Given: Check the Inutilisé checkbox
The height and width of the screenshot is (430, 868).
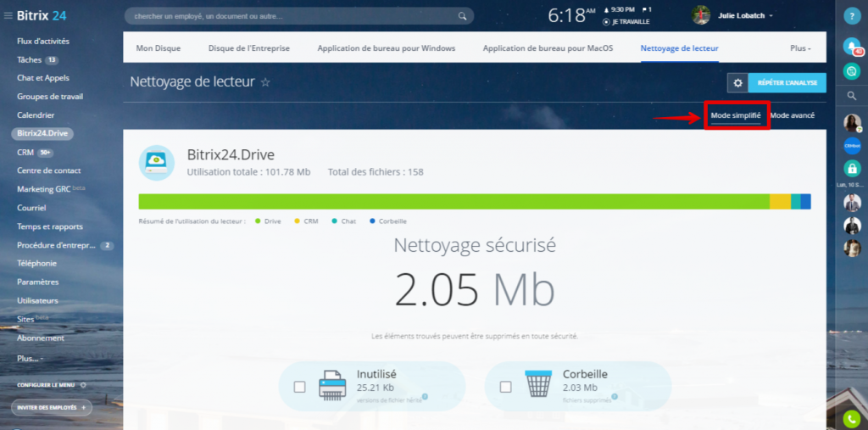Looking at the screenshot, I should point(299,388).
